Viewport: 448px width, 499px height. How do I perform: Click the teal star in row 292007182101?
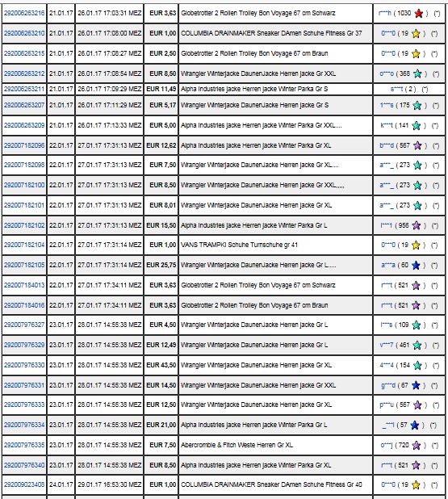tap(417, 205)
